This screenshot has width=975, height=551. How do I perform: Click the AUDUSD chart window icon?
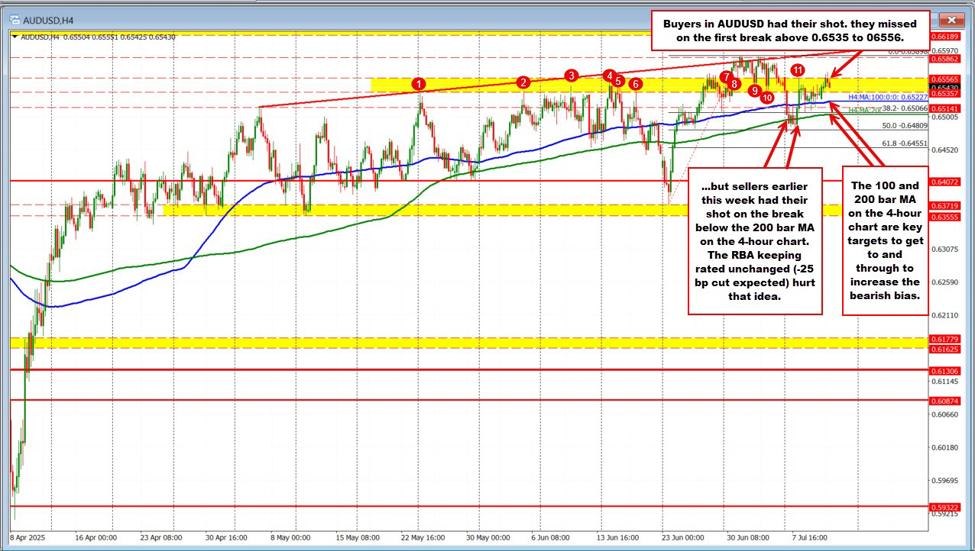coord(15,20)
